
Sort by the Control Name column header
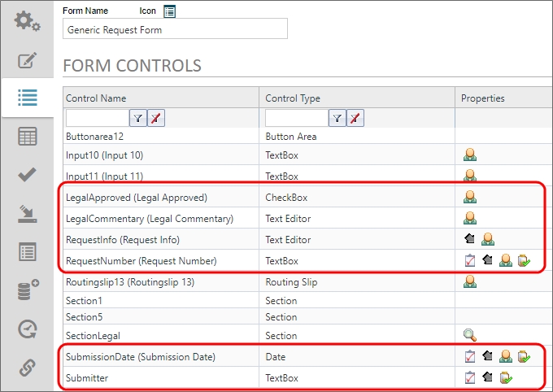[x=96, y=98]
